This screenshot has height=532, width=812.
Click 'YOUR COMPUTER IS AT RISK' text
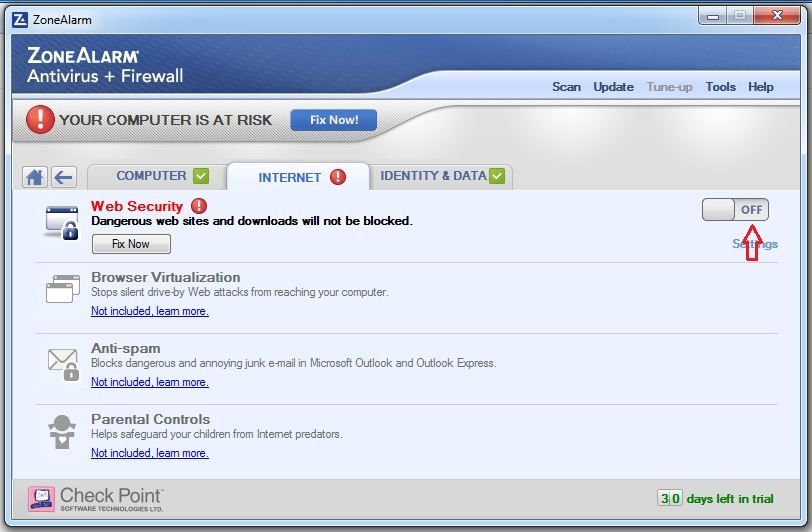(165, 120)
